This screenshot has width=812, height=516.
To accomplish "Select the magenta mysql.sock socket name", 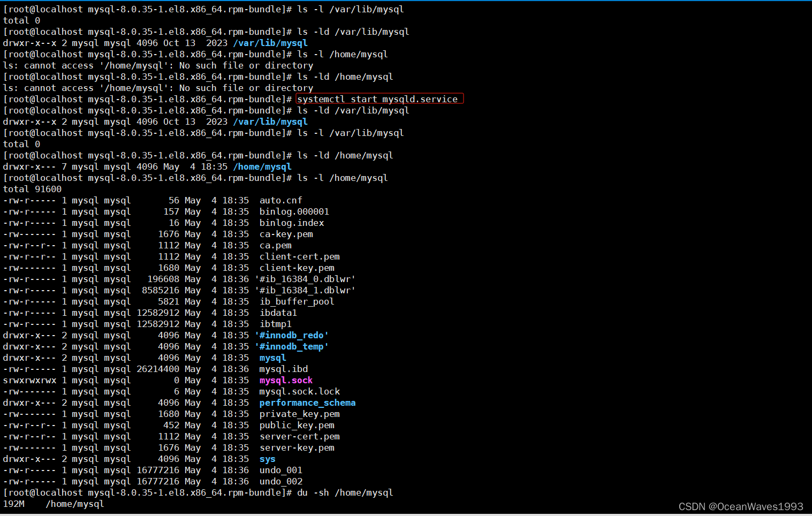I will (x=286, y=380).
